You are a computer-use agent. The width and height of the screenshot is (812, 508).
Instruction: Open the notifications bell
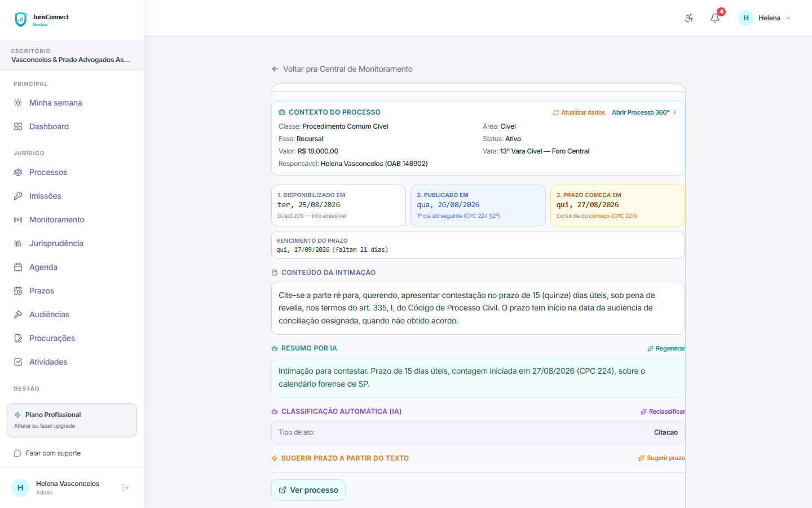[715, 18]
